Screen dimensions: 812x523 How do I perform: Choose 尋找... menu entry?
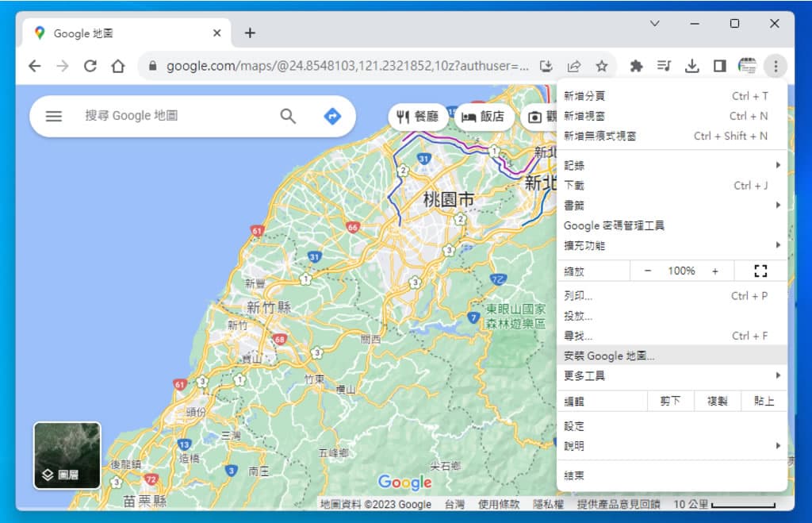pyautogui.click(x=672, y=336)
